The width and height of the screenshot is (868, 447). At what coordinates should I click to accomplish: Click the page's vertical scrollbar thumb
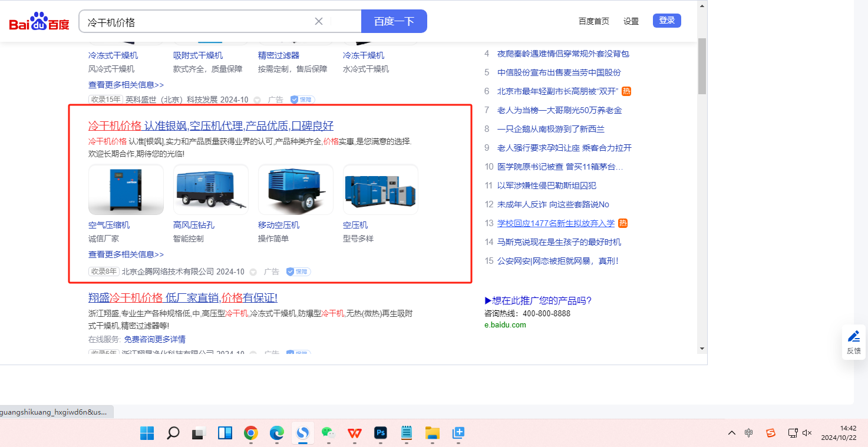pos(701,65)
